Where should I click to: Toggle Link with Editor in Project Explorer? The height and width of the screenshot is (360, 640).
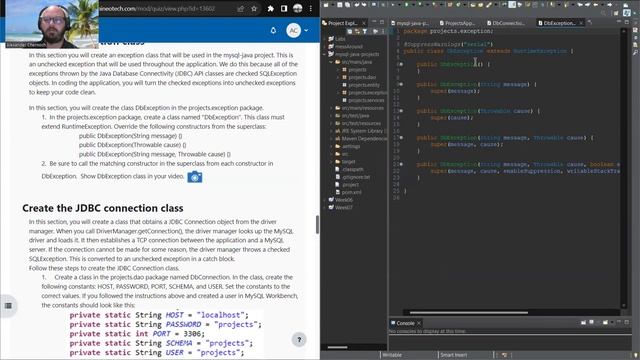coord(357,31)
